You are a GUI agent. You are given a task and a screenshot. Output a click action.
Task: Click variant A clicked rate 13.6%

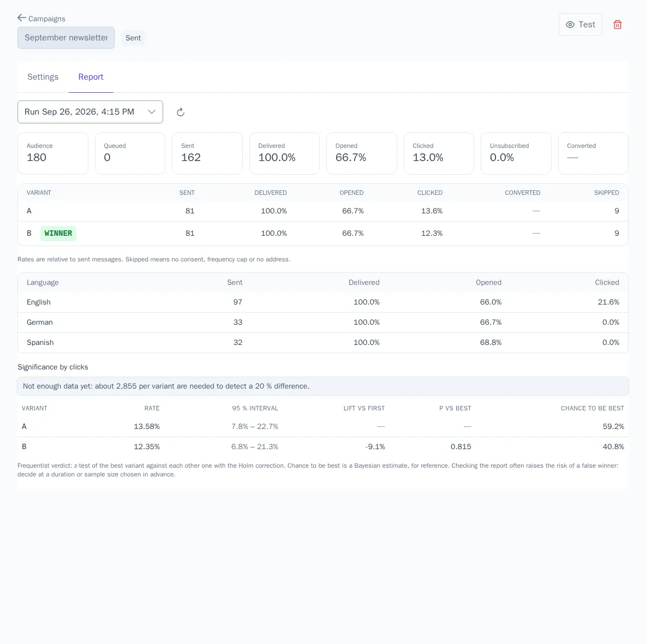(x=432, y=211)
